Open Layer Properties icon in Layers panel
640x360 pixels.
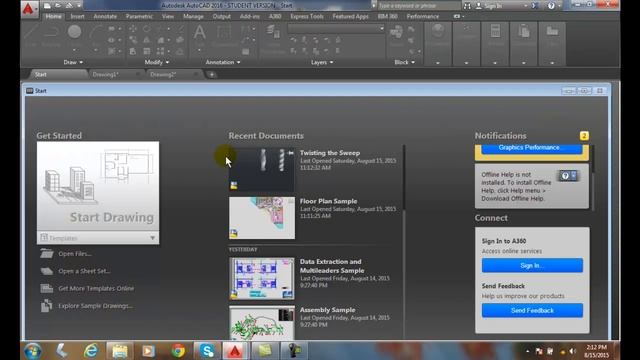click(273, 32)
